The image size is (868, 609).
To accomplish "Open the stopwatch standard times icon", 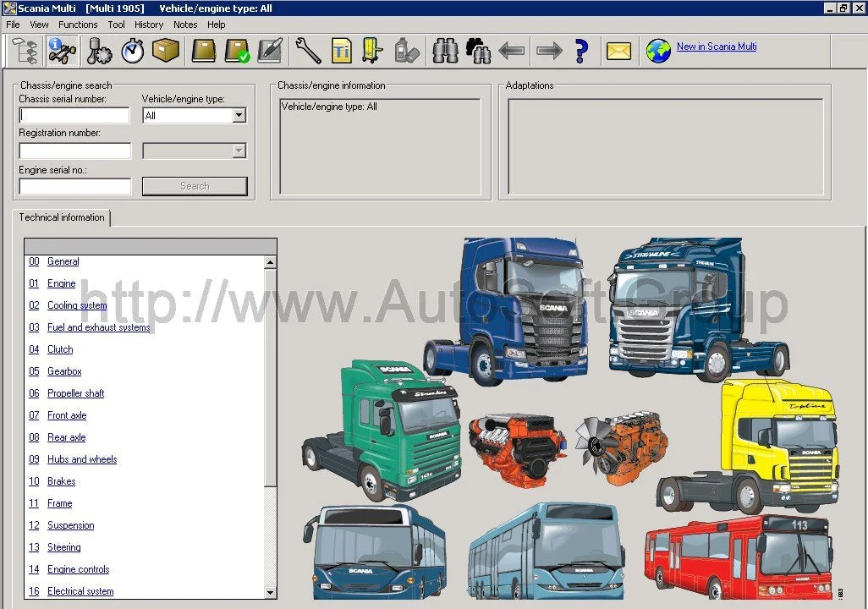I will (x=133, y=51).
